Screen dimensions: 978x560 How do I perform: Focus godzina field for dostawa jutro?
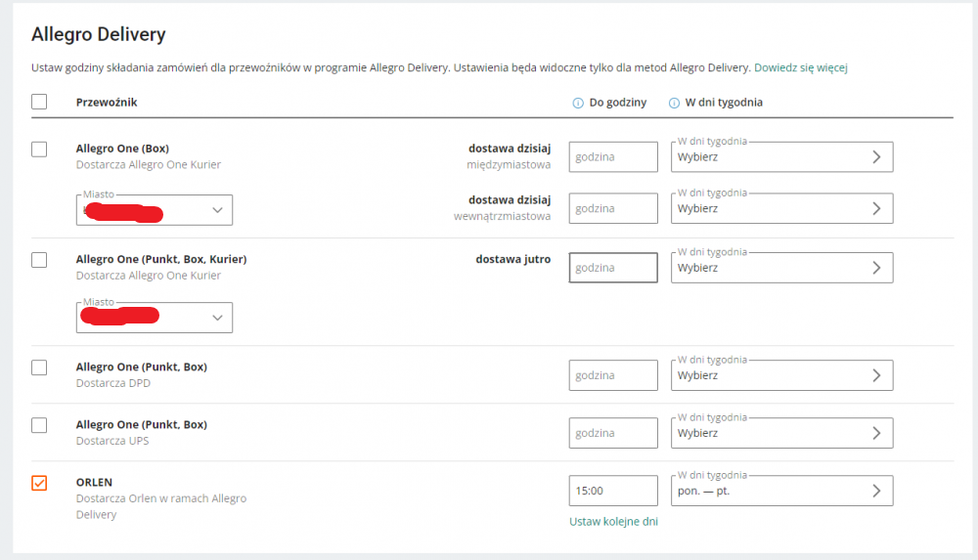pyautogui.click(x=613, y=268)
